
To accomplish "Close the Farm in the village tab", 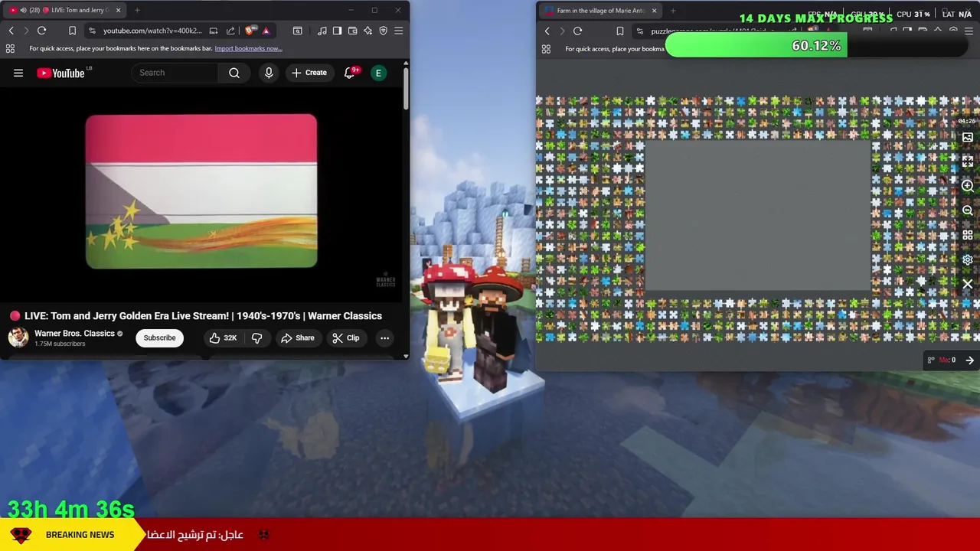I will coord(654,11).
